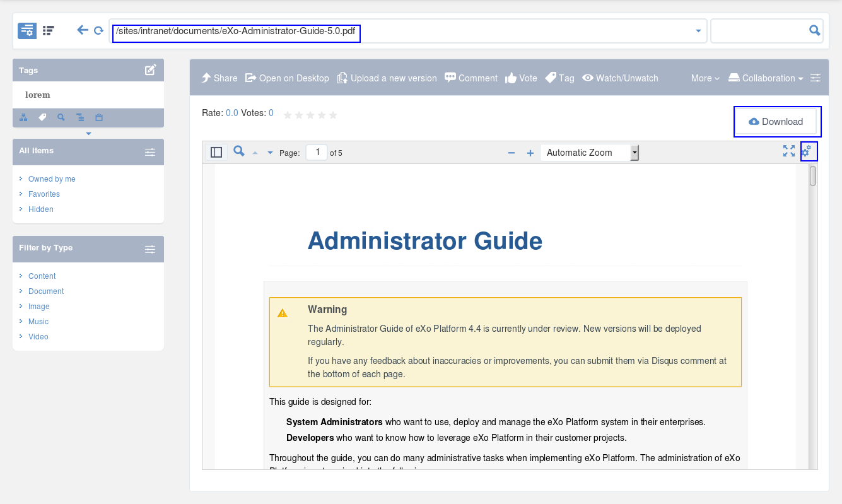The height and width of the screenshot is (504, 842).
Task: Find text with PDF viewer magnifier icon
Action: tap(239, 151)
